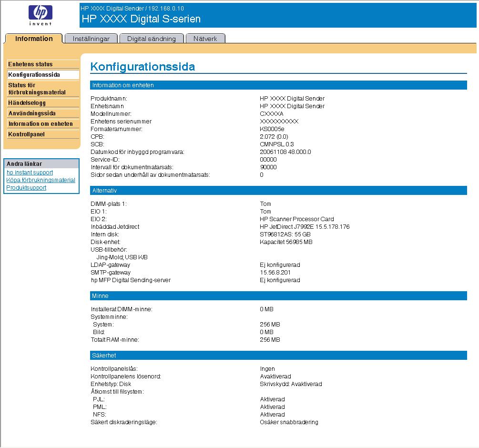
Task: Click the EIO 2 value HP Scanner Processor Card
Action: point(296,219)
